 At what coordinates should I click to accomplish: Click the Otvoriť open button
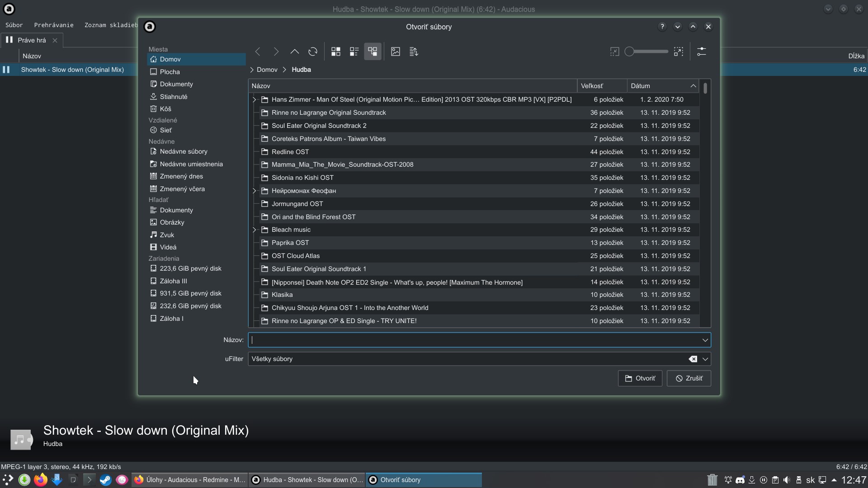(640, 378)
